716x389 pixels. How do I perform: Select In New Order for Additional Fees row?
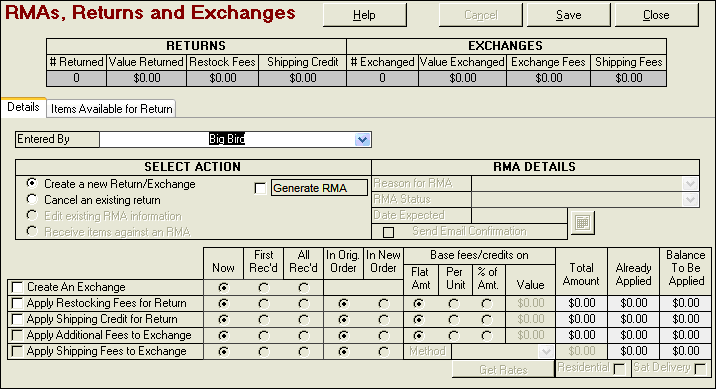click(384, 336)
